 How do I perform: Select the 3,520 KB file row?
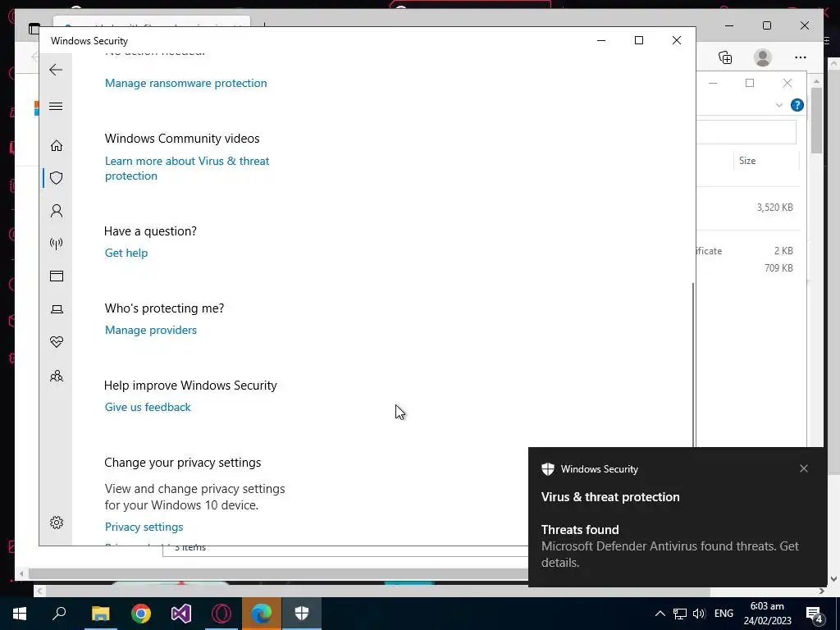point(748,208)
